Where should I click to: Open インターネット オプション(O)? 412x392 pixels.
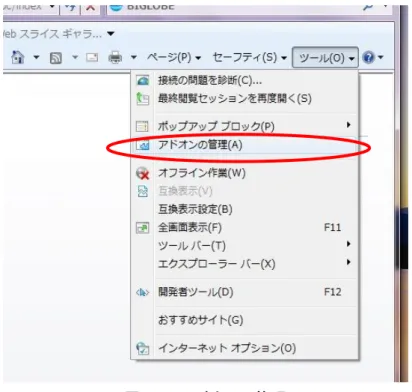point(244,348)
